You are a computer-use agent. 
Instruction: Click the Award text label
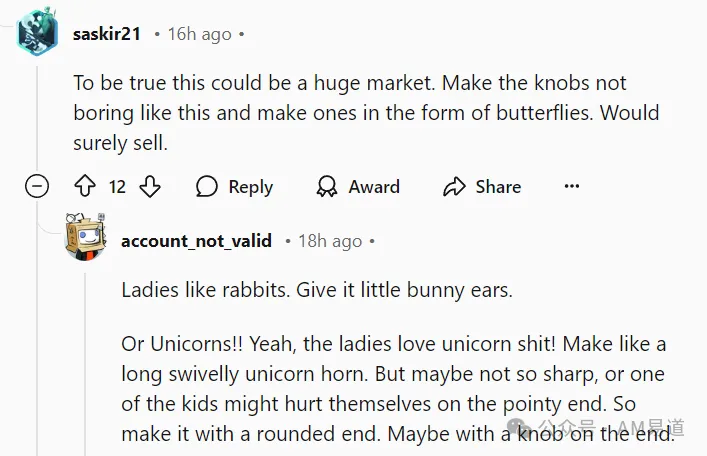[374, 187]
